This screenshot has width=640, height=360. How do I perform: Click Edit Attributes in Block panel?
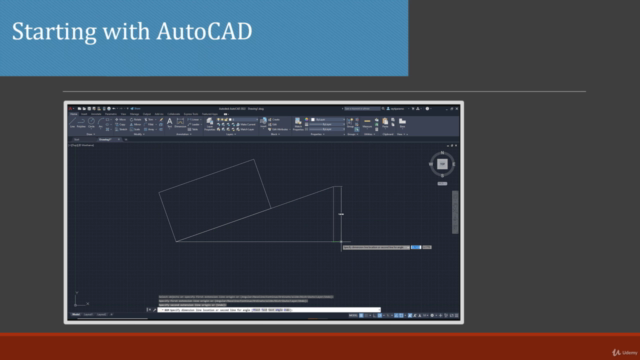(279, 129)
